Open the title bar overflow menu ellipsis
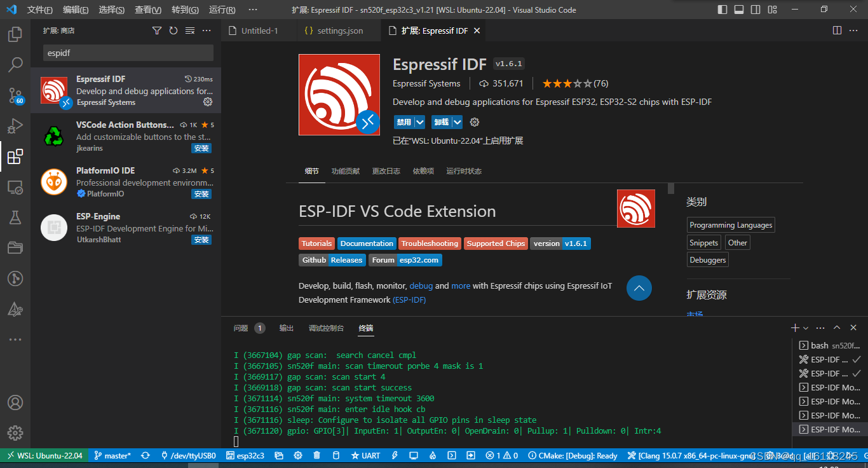 coord(253,10)
